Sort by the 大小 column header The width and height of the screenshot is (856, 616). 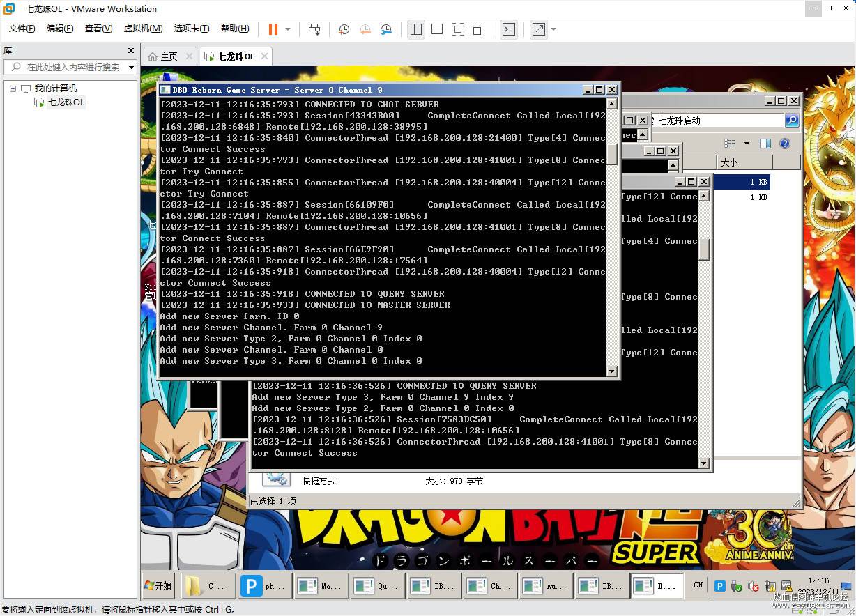point(744,162)
